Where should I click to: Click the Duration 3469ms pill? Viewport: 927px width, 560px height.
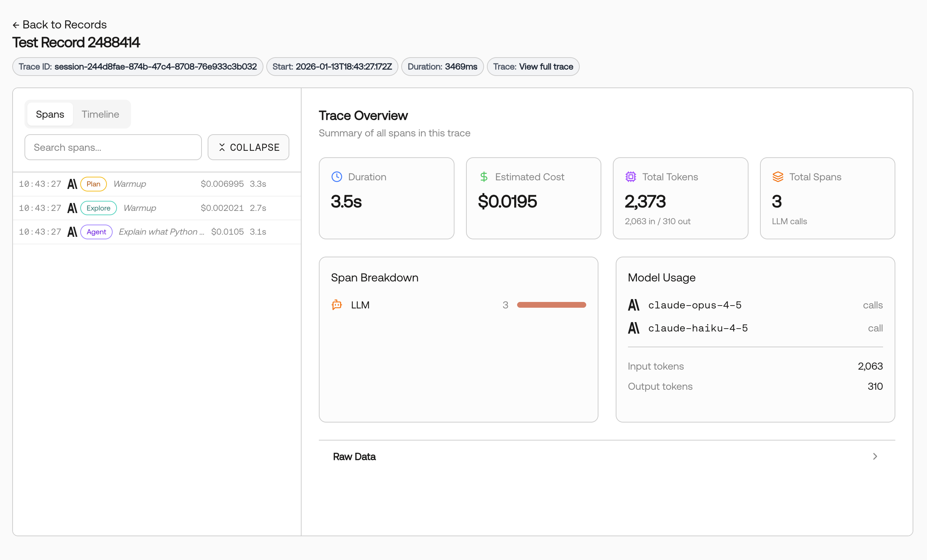tap(442, 67)
